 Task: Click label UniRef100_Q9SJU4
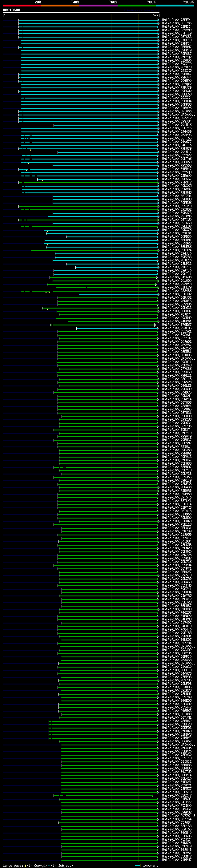click(176, 122)
